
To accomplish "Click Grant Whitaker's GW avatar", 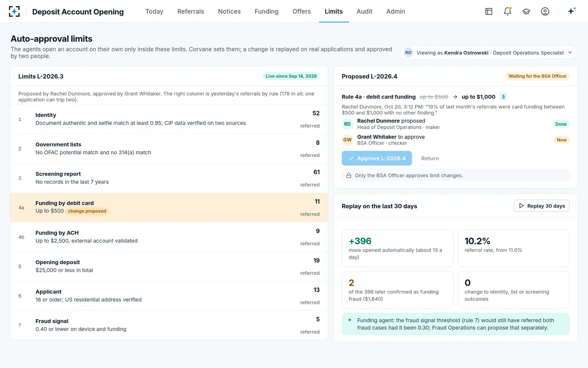I will 347,140.
